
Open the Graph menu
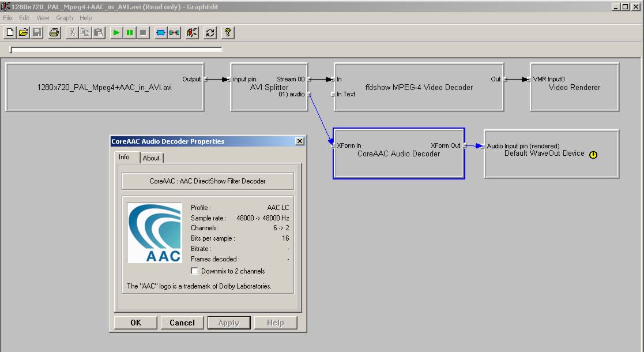(64, 18)
